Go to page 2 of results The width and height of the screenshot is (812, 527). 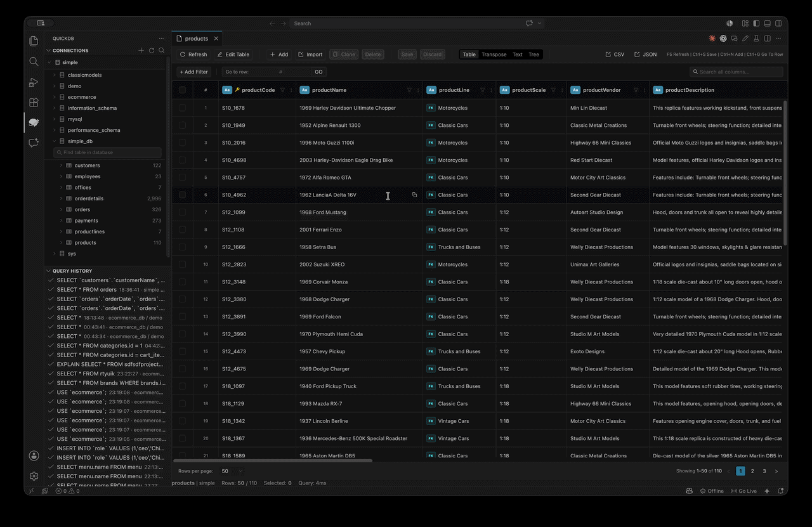tap(752, 471)
